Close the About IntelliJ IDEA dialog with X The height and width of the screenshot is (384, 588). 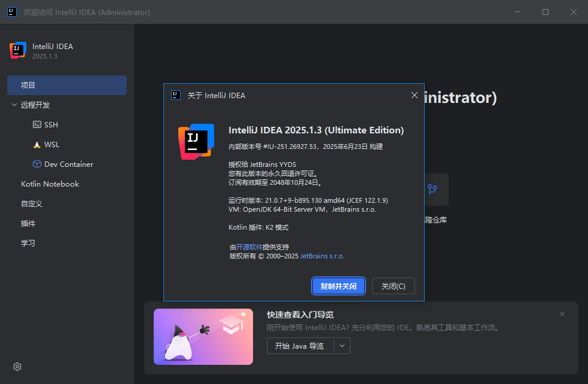pos(415,95)
